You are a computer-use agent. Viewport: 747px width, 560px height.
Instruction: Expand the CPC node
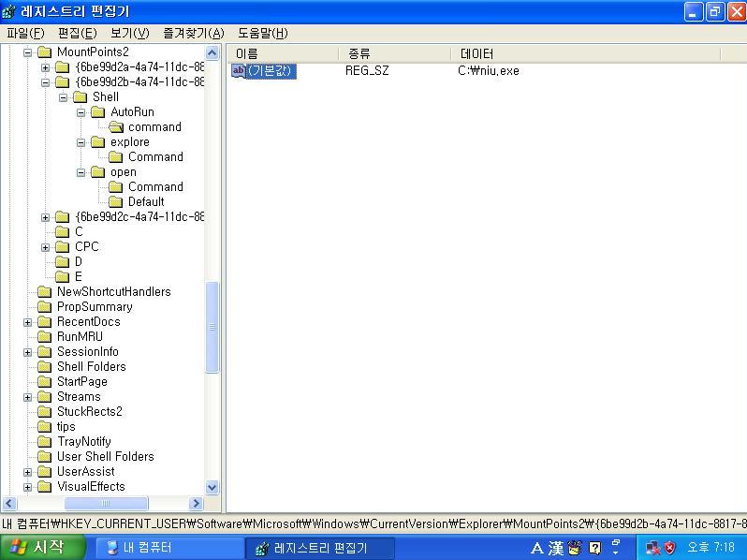click(45, 247)
